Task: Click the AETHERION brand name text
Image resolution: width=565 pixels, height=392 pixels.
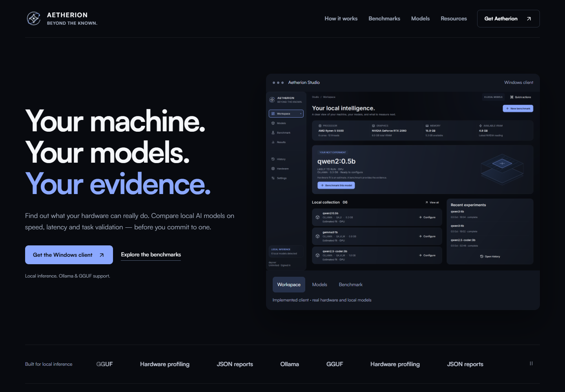Action: pyautogui.click(x=67, y=15)
